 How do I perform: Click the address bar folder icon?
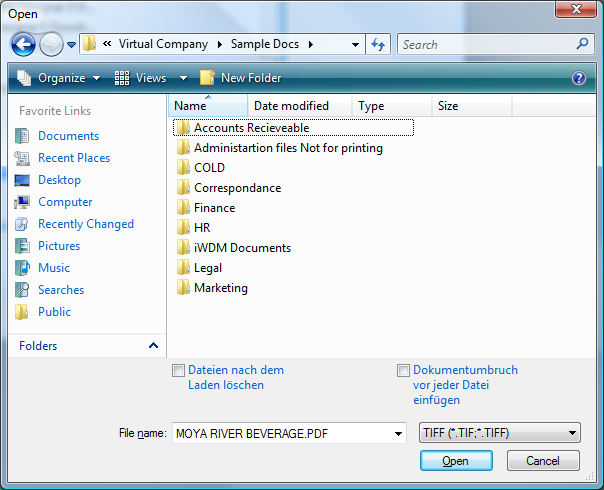pyautogui.click(x=89, y=44)
